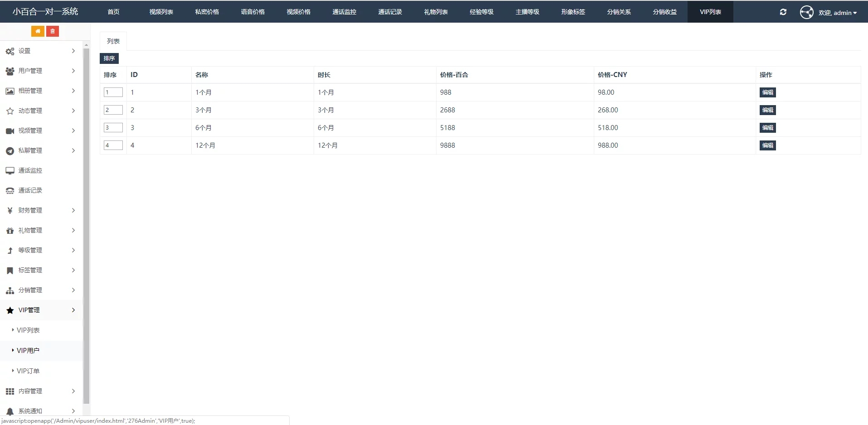Open the 设置 gear icon in sidebar
The height and width of the screenshot is (425, 868).
coord(10,51)
